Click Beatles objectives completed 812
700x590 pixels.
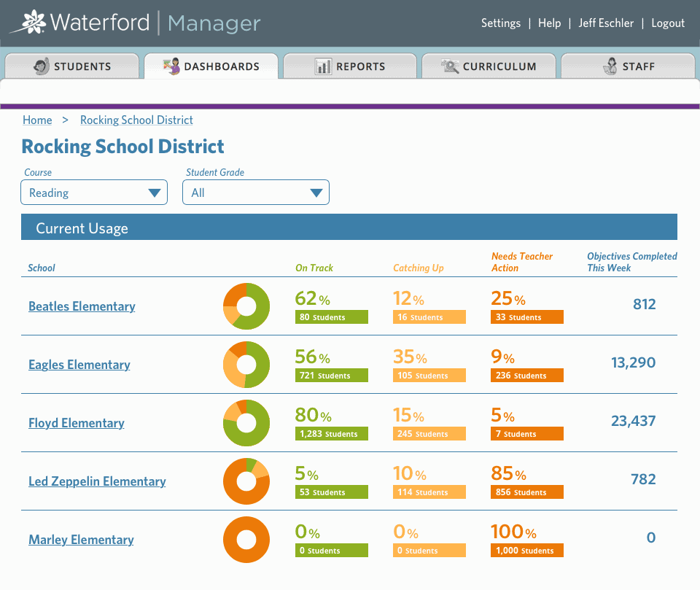tap(644, 304)
